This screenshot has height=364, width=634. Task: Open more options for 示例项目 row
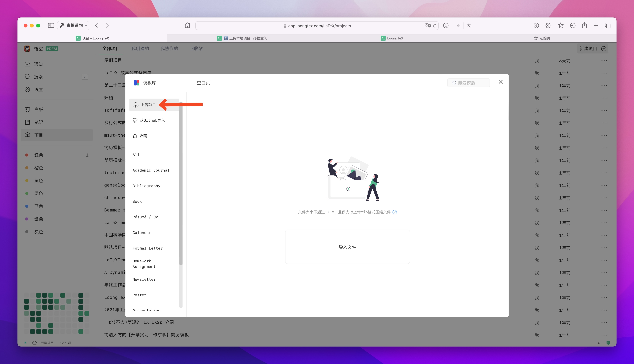coord(604,61)
